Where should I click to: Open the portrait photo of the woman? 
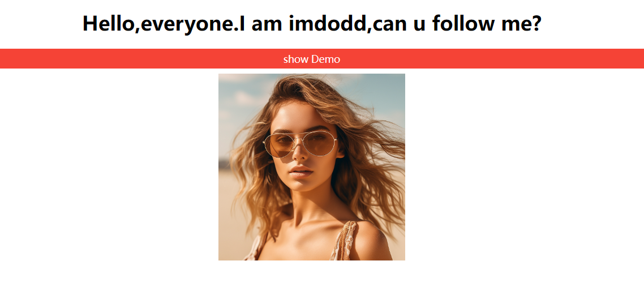pyautogui.click(x=312, y=167)
